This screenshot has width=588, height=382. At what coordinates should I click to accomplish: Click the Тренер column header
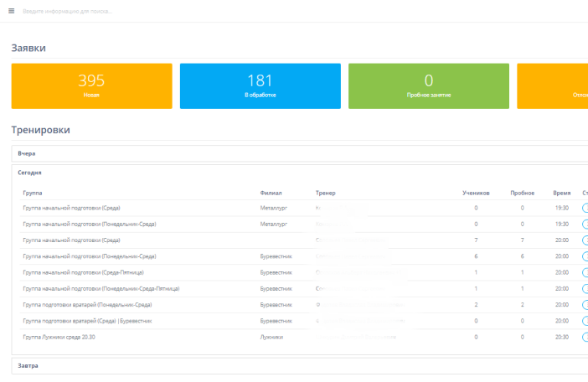(325, 193)
